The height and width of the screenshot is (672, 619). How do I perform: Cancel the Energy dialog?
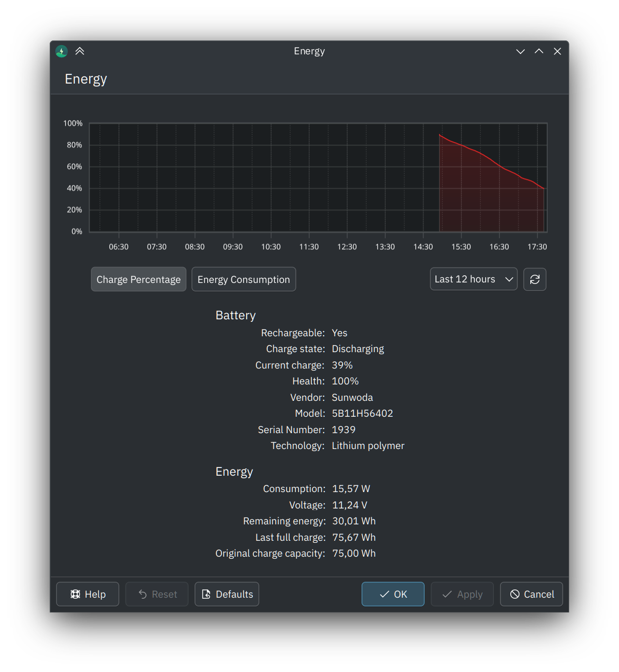coord(531,594)
